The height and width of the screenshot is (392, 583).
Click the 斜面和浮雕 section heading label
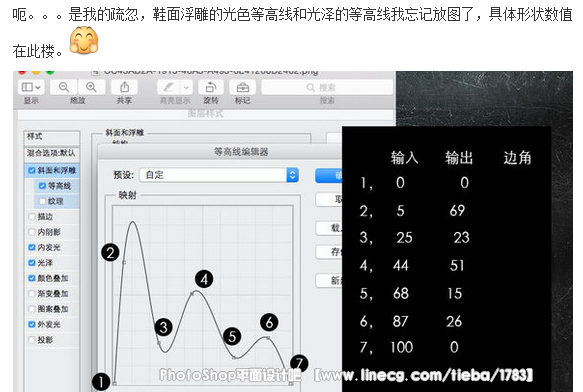pyautogui.click(x=125, y=133)
